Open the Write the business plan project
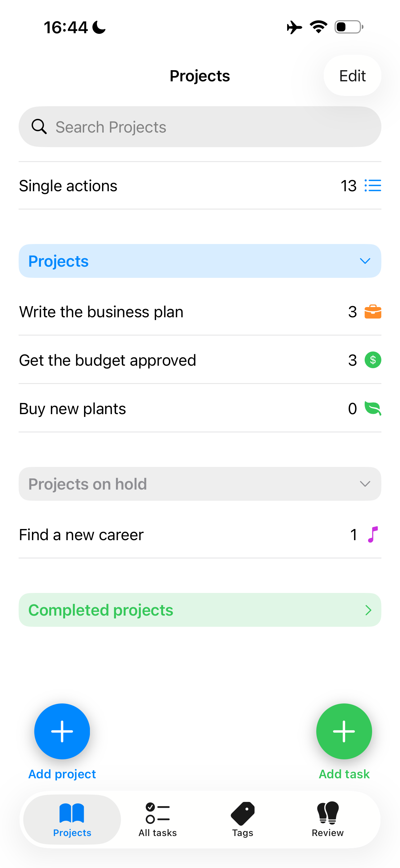 [x=101, y=312]
